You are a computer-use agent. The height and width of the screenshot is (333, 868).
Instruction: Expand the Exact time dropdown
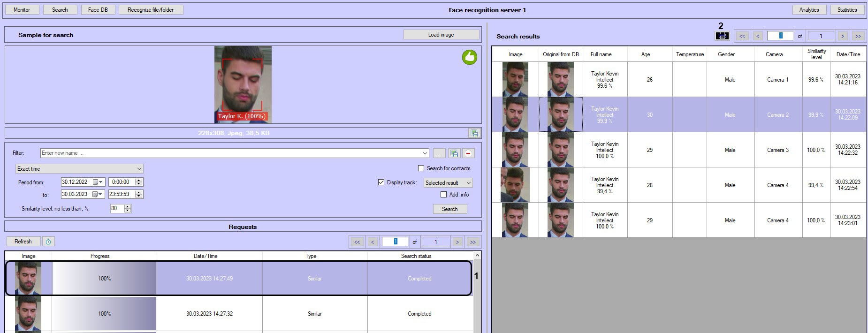tap(139, 169)
